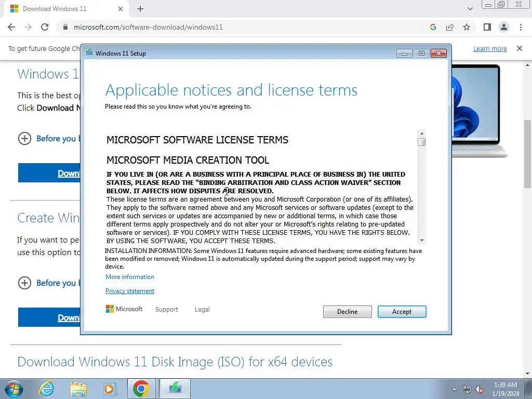Reload the Microsoft download page
Viewport: 532px width, 399px height.
pos(45,27)
